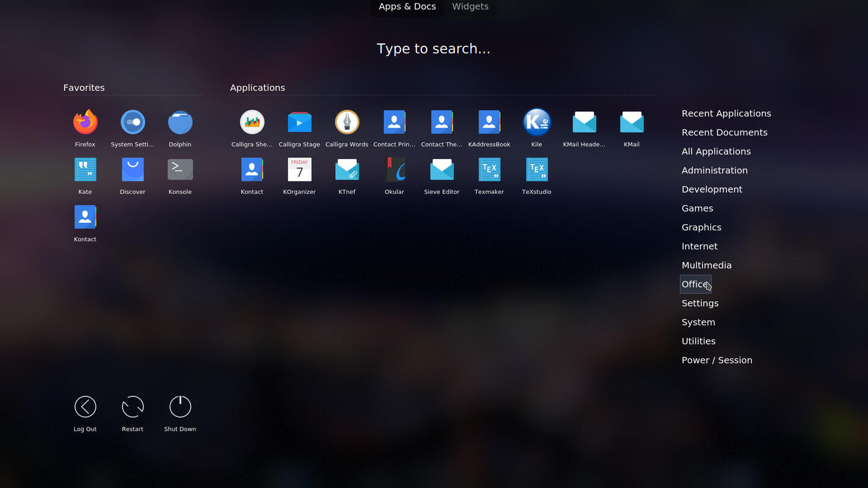
Task: Open Kontact in the Applications grid
Action: [252, 175]
